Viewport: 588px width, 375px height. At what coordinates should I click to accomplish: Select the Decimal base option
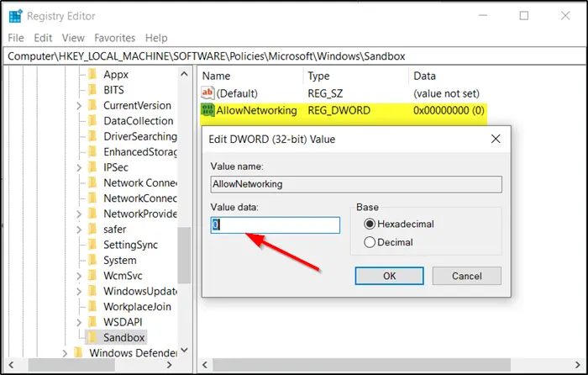click(x=370, y=242)
